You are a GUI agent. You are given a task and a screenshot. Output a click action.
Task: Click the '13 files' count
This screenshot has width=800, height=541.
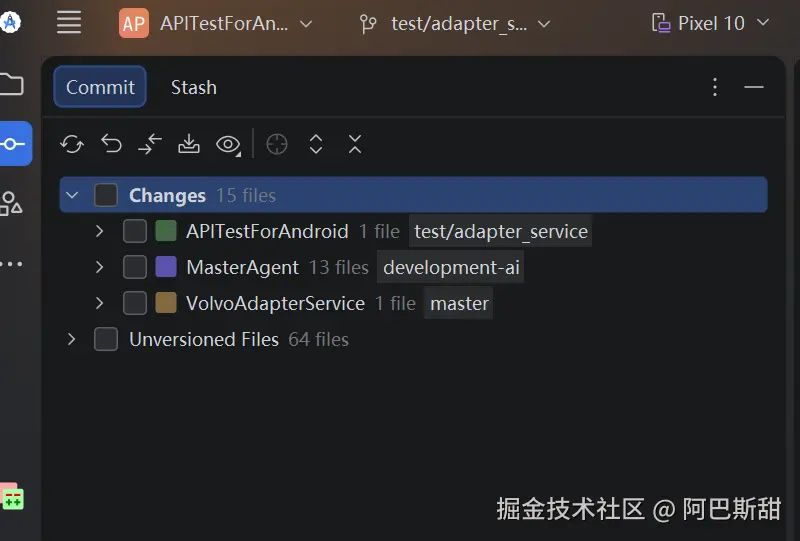pos(339,267)
